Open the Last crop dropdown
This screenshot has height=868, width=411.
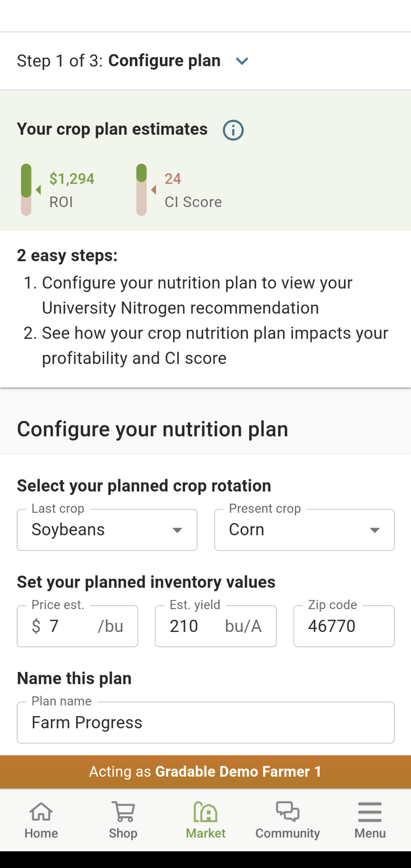[107, 530]
